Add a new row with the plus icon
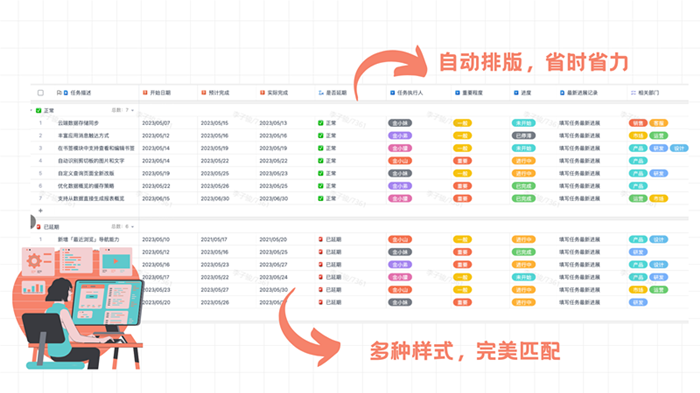This screenshot has height=393, width=700. coord(41,210)
